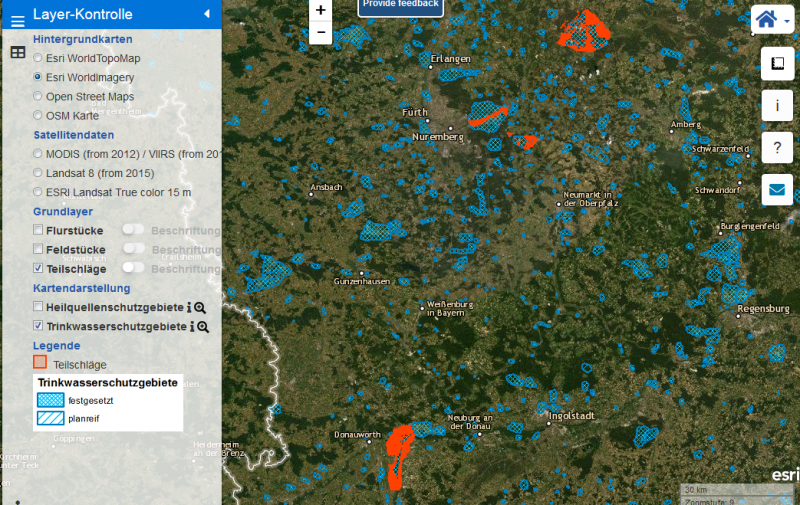Show info for Heilquellenschutzgebiete layer

pos(190,308)
